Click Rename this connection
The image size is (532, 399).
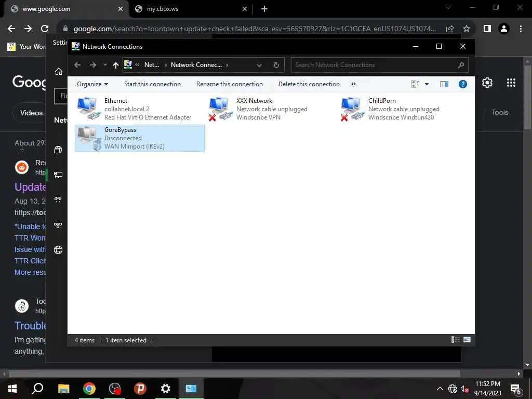pos(229,84)
